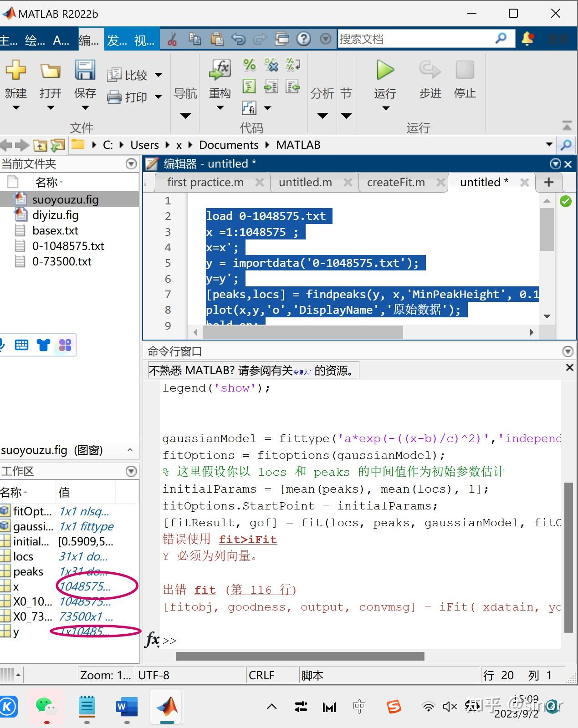The image size is (578, 728).
Task: Click the Step (步进) icon
Action: pos(430,70)
